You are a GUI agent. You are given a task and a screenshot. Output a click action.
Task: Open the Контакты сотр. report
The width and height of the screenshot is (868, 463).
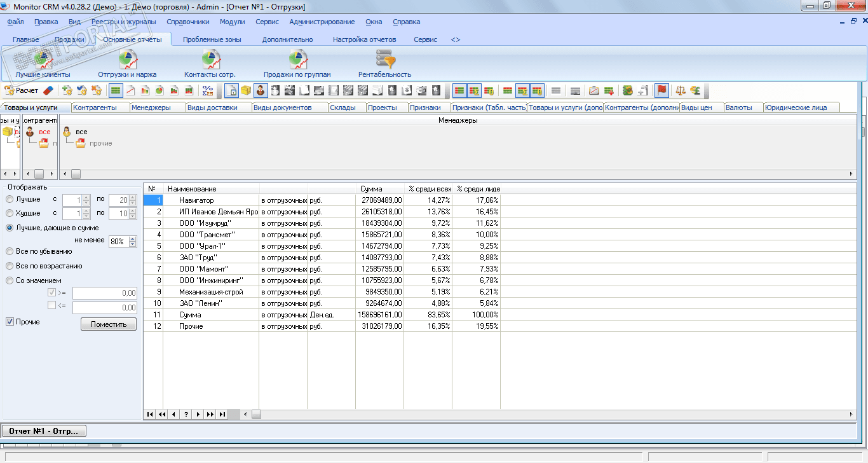tap(210, 64)
